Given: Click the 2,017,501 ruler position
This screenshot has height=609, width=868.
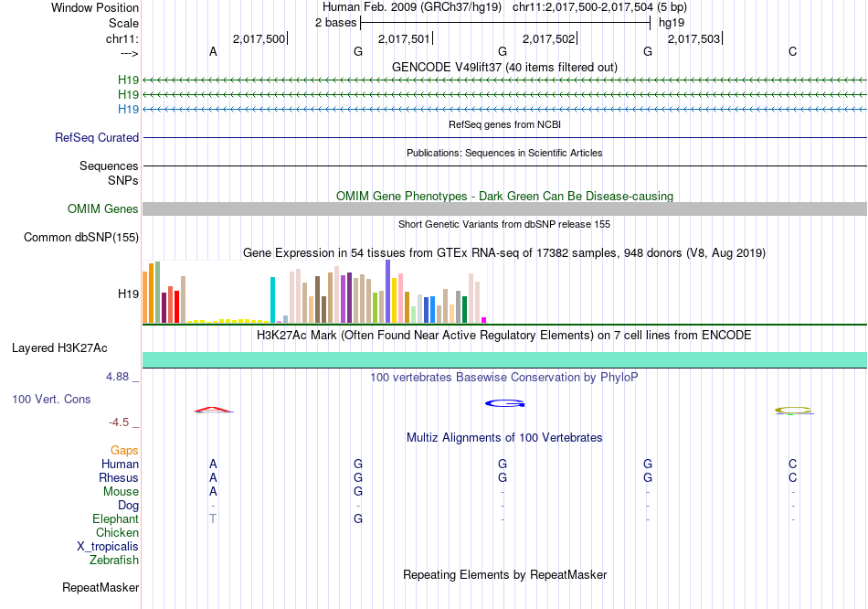Looking at the screenshot, I should [x=404, y=38].
